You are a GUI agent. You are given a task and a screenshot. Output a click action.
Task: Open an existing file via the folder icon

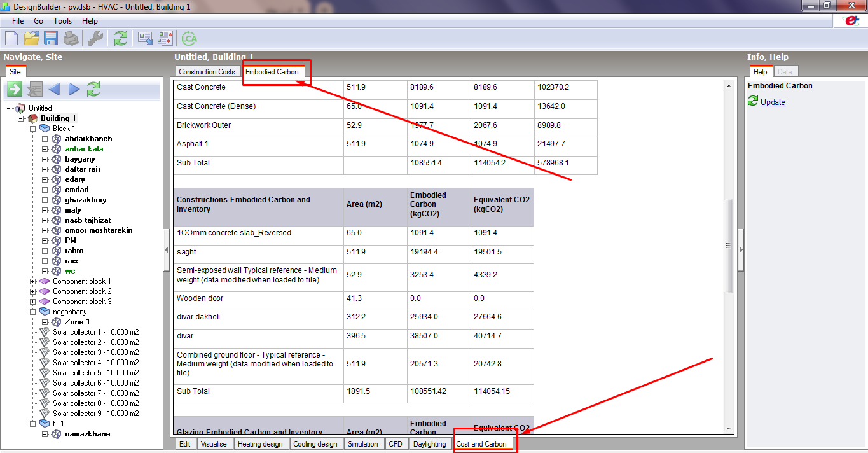click(x=32, y=38)
